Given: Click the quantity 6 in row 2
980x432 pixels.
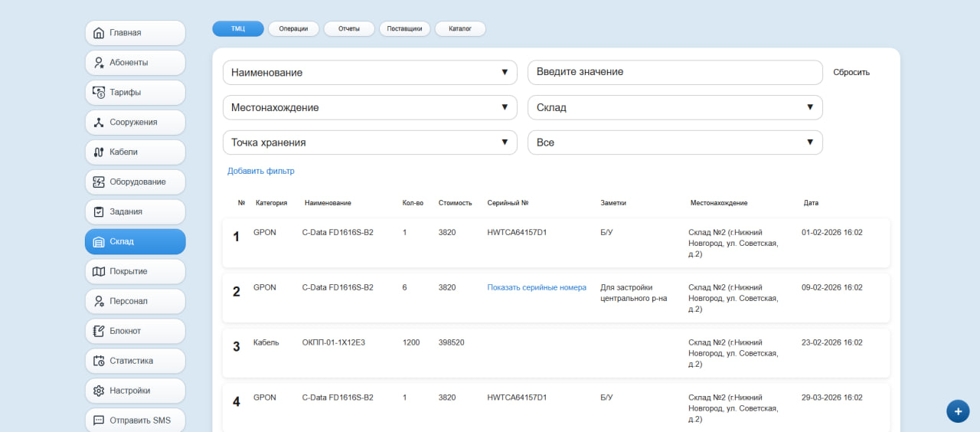Looking at the screenshot, I should coord(404,288).
